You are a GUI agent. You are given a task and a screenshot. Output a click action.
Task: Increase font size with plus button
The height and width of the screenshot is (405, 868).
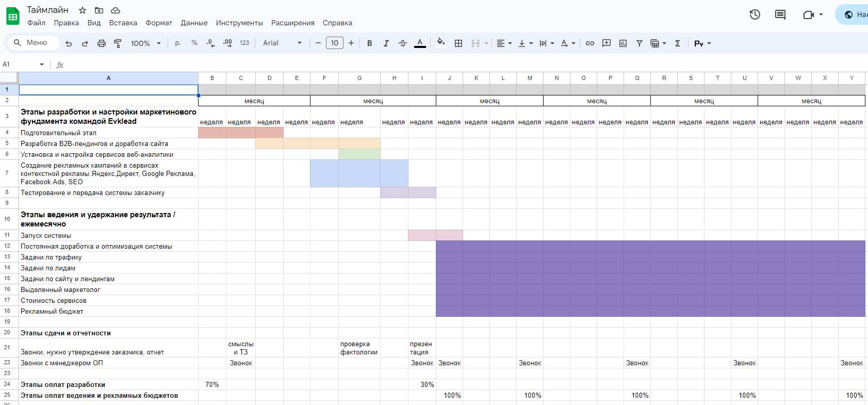tap(351, 43)
